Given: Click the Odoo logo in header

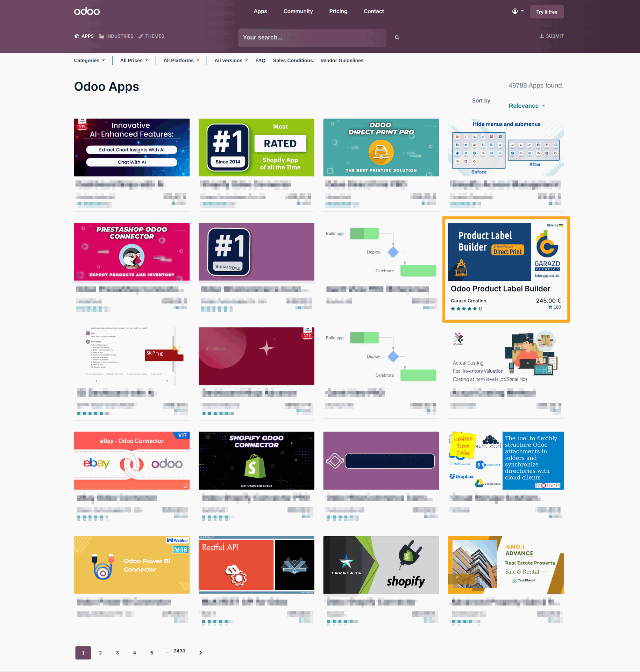Looking at the screenshot, I should [x=87, y=11].
